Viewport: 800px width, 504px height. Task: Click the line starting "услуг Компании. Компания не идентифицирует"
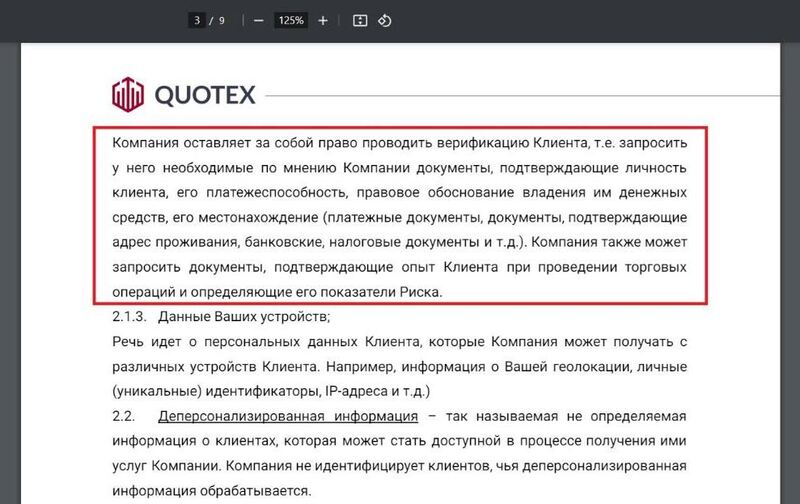click(x=399, y=466)
